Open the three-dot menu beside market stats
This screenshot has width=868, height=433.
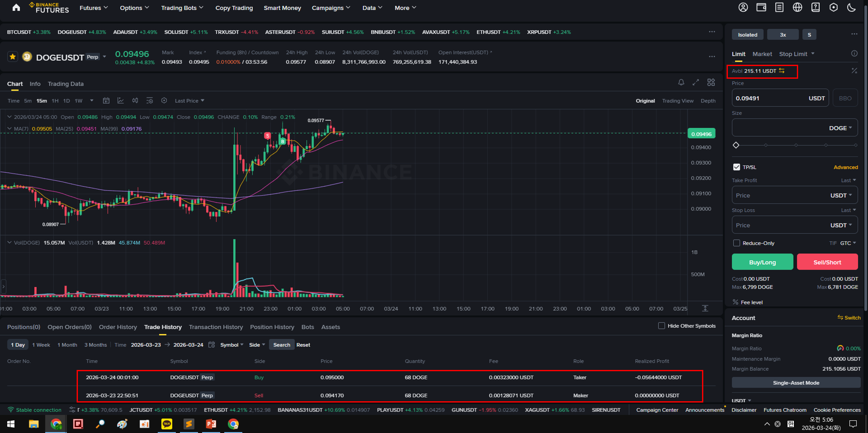click(x=712, y=57)
